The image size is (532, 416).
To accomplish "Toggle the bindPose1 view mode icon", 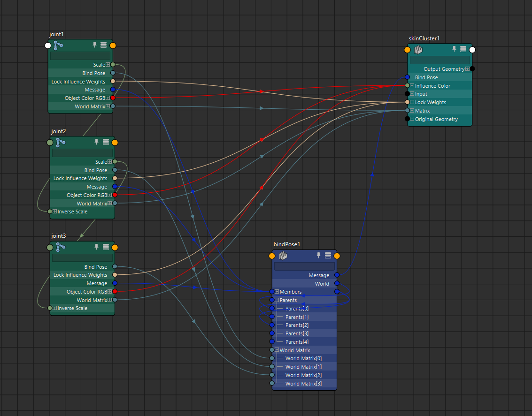I will (328, 256).
